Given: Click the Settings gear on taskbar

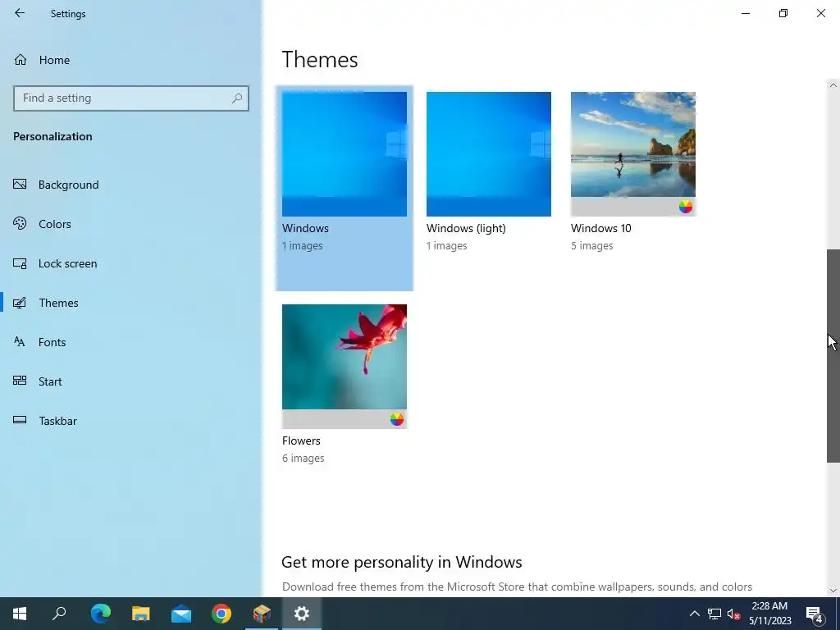Looking at the screenshot, I should click(302, 614).
